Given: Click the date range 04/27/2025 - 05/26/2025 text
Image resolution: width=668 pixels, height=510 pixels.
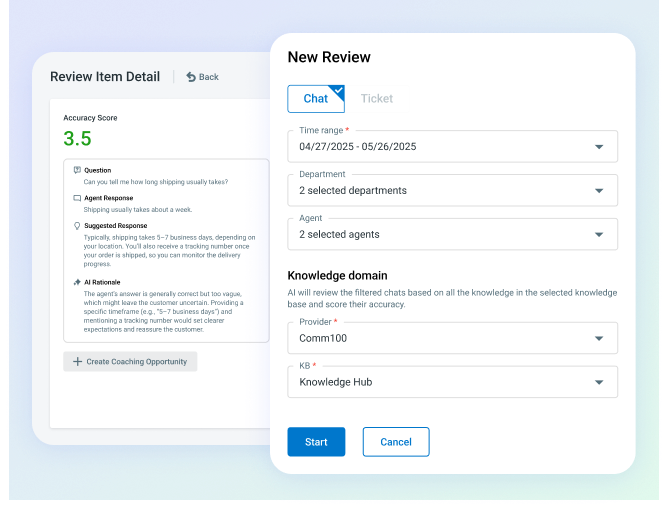Looking at the screenshot, I should point(357,147).
